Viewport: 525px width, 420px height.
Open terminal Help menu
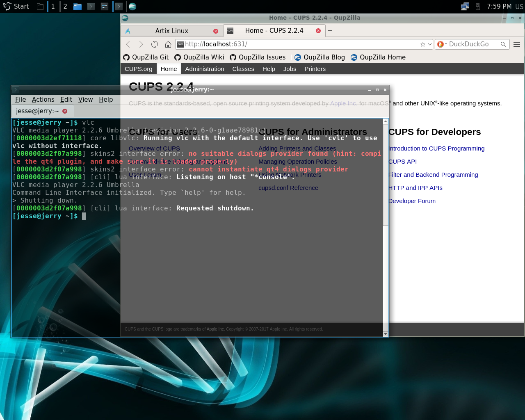pyautogui.click(x=106, y=100)
